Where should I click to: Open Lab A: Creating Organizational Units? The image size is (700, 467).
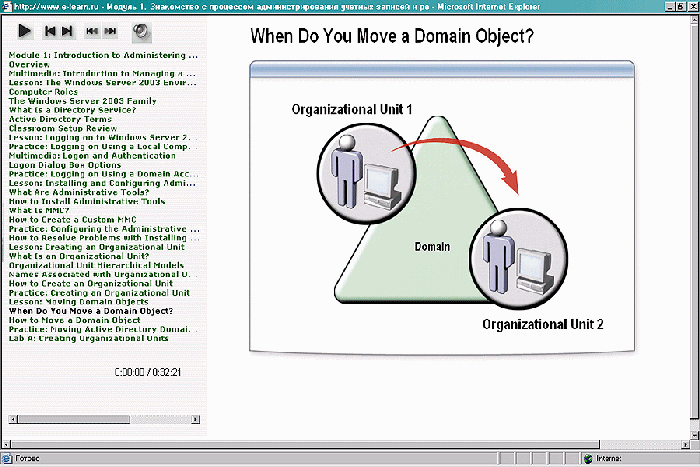(88, 338)
